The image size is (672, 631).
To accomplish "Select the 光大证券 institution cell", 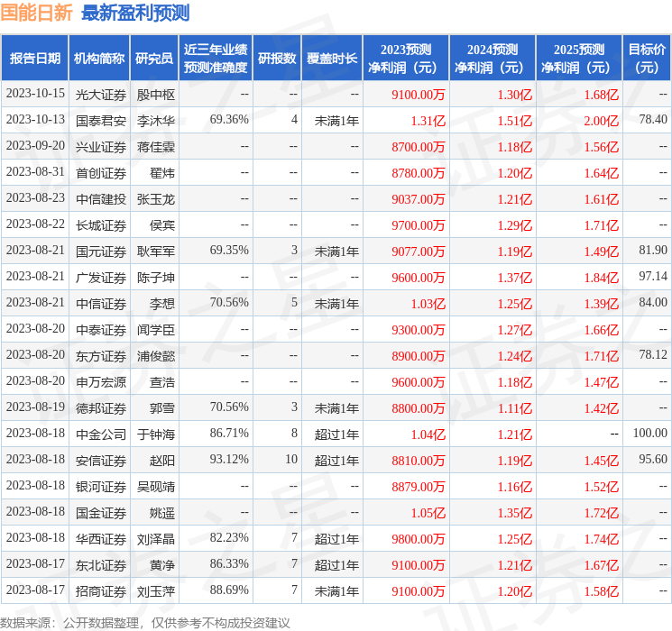I will point(101,95).
